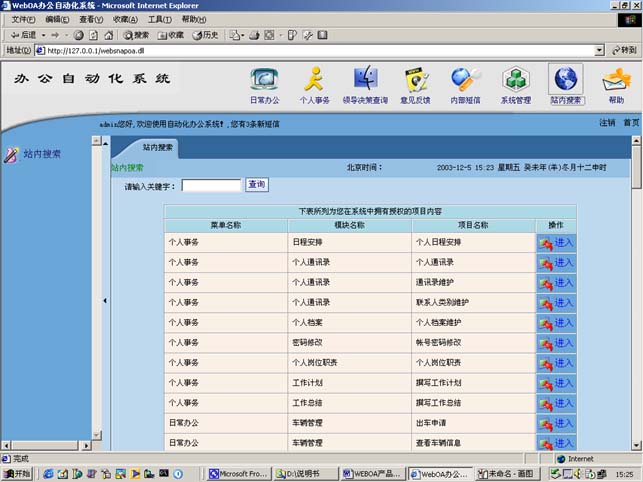This screenshot has width=643, height=482.
Task: Open 领导决策查询 navigation icon
Action: click(x=365, y=80)
